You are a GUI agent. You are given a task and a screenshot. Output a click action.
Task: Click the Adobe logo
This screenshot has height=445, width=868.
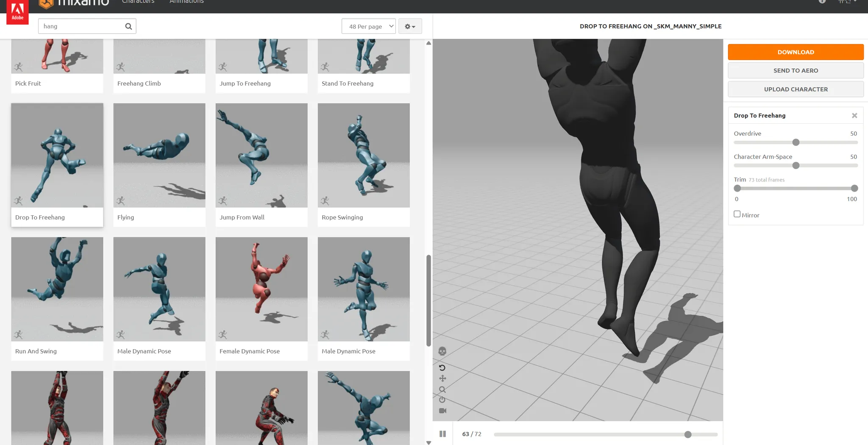[17, 11]
